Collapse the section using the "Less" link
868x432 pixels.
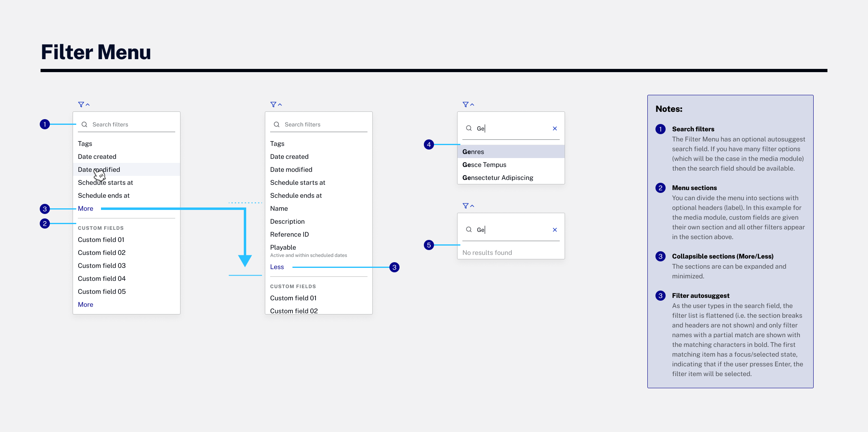277,267
